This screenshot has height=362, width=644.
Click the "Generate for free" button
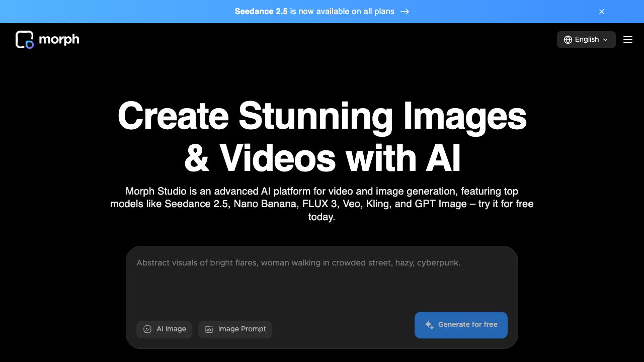point(461,325)
